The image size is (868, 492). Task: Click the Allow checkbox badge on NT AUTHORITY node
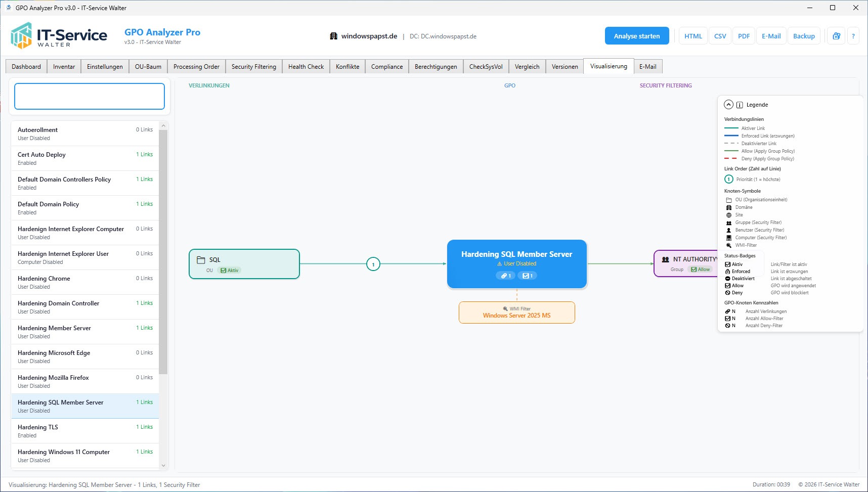coord(701,270)
